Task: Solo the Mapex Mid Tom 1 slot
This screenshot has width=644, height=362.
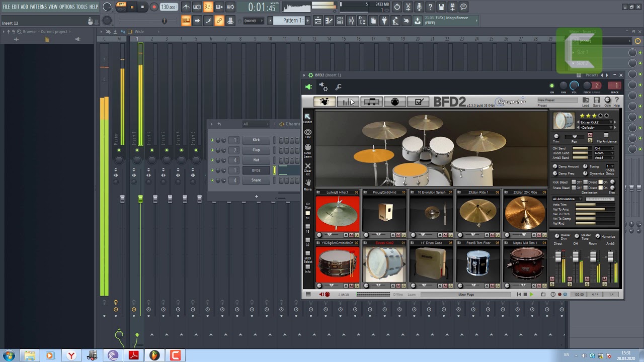Action: [544, 286]
